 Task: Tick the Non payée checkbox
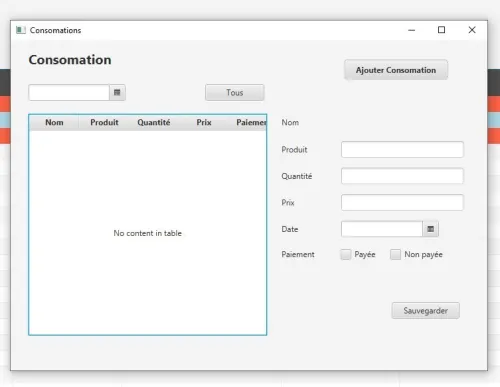395,254
